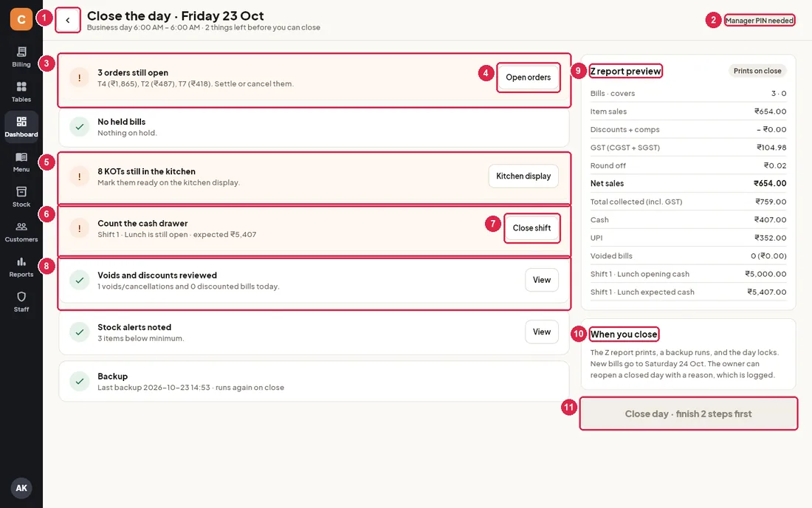Image resolution: width=812 pixels, height=508 pixels.
Task: Click 8 KOTs still in the kitchen text
Action: coord(147,171)
